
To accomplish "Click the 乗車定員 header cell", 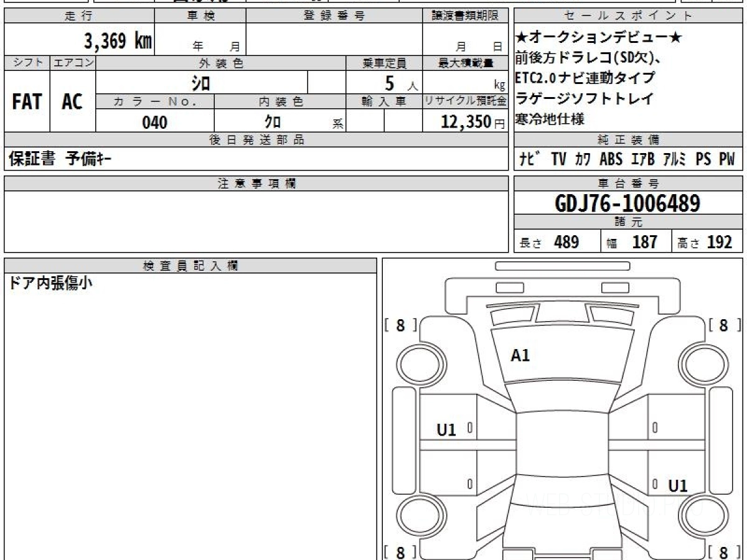I will pyautogui.click(x=384, y=63).
